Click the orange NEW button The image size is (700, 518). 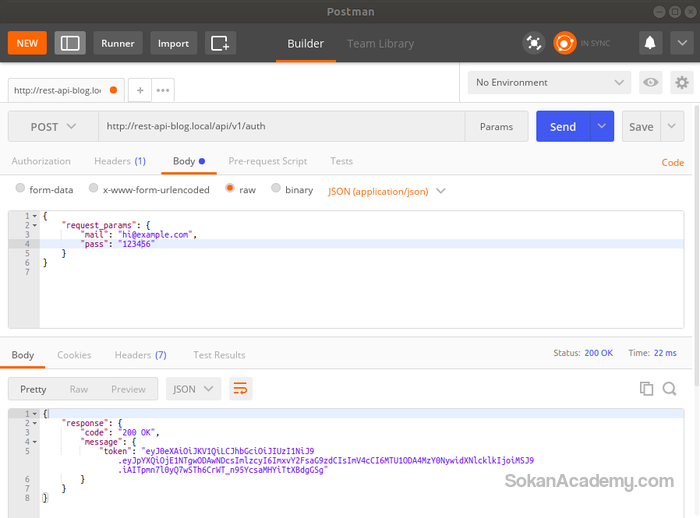click(x=27, y=43)
